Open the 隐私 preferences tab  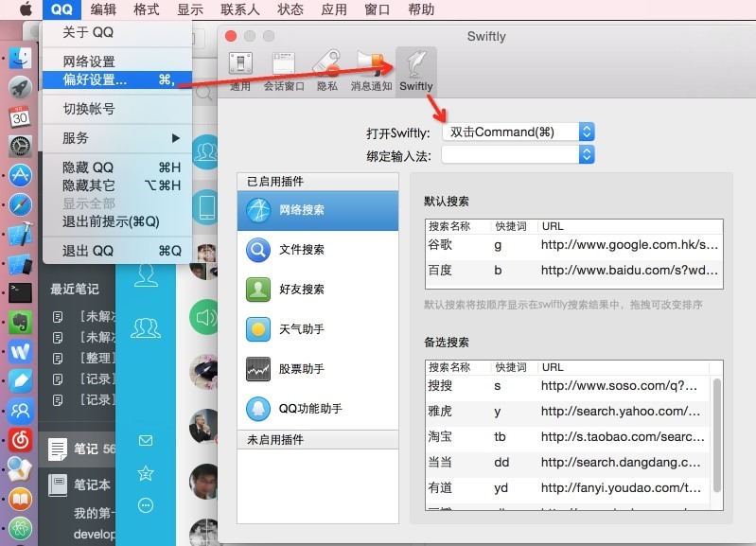[x=326, y=71]
